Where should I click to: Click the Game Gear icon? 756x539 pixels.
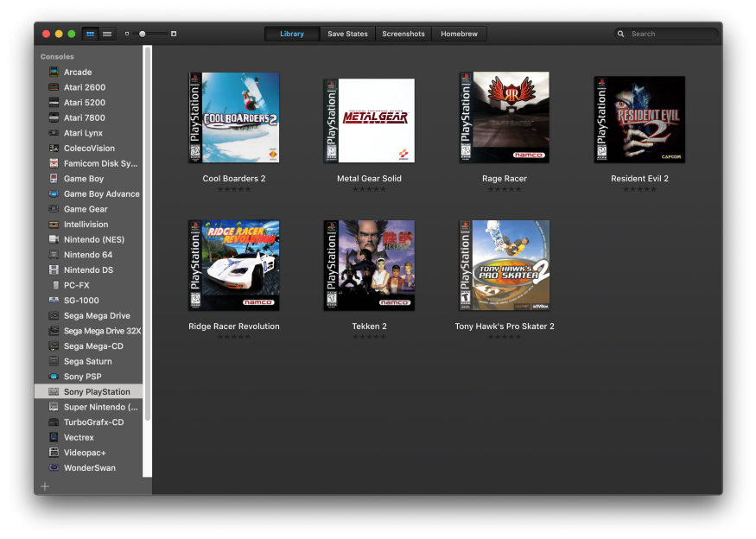click(x=54, y=209)
